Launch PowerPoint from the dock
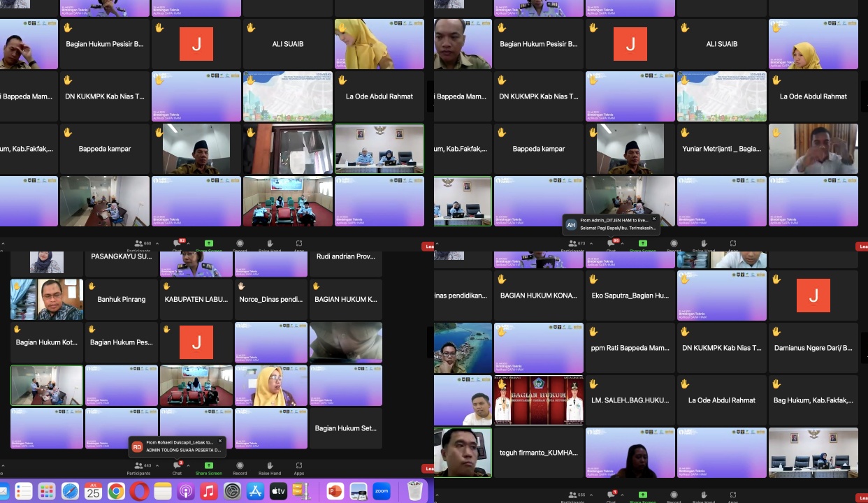868x503 pixels. pos(335,491)
